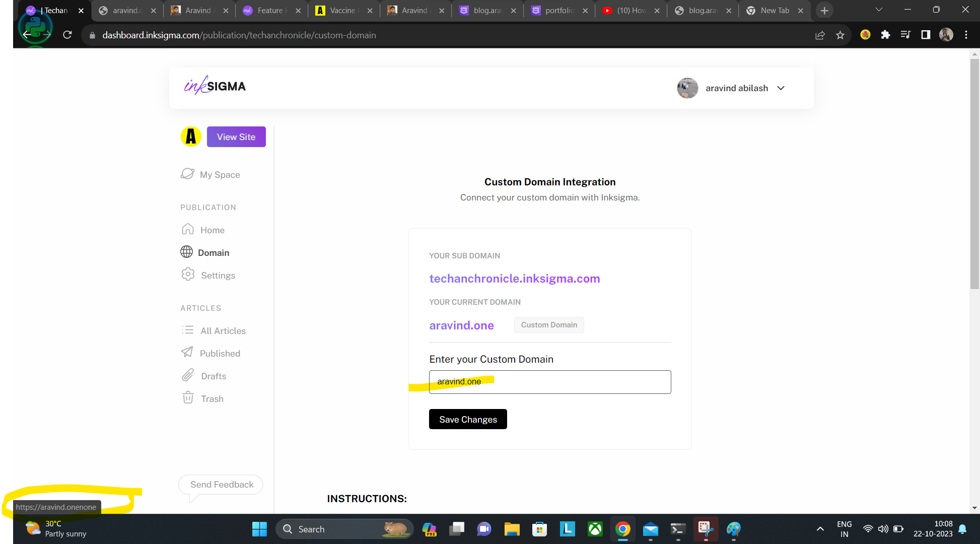
Task: Open Windows Start menu
Action: coord(259,529)
